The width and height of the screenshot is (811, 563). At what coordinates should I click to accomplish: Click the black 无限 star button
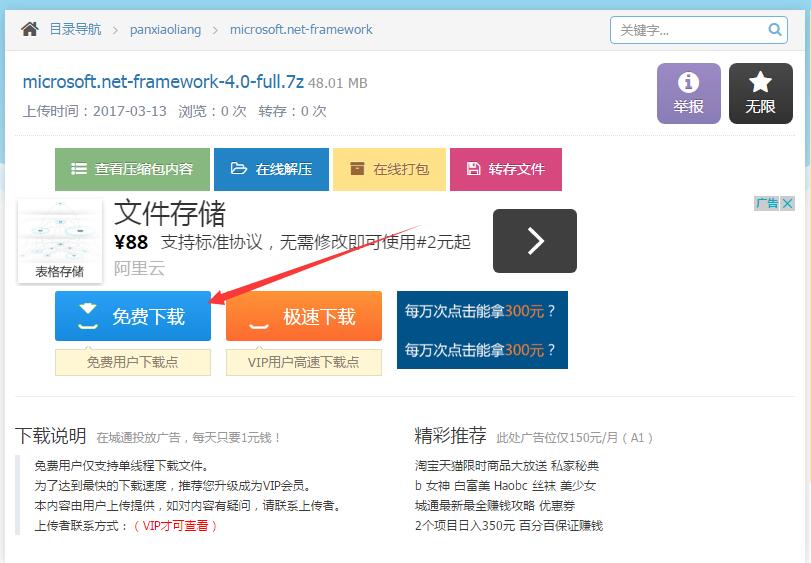pos(760,94)
